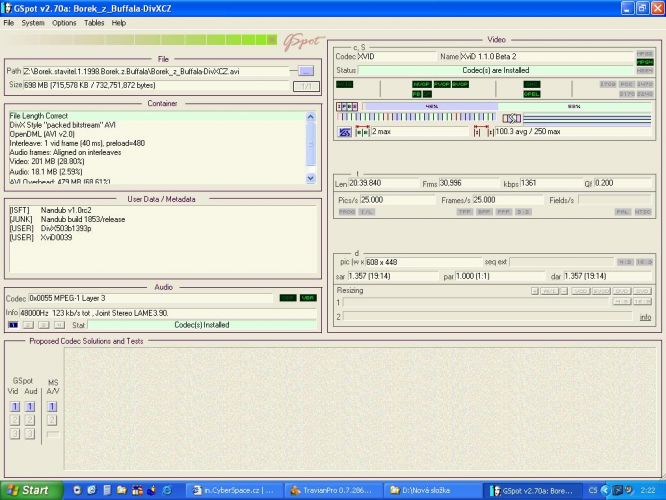Image resolution: width=666 pixels, height=500 pixels.
Task: Open the Options menu
Action: (64, 23)
